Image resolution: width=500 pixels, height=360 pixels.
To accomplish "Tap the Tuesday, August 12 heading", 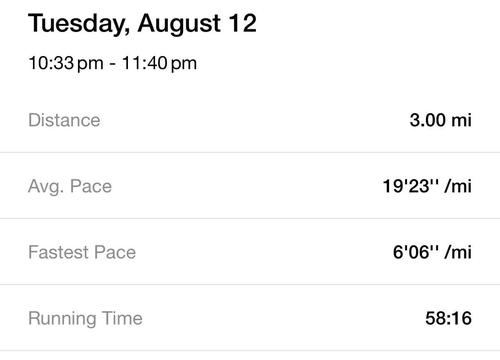I will 142,24.
